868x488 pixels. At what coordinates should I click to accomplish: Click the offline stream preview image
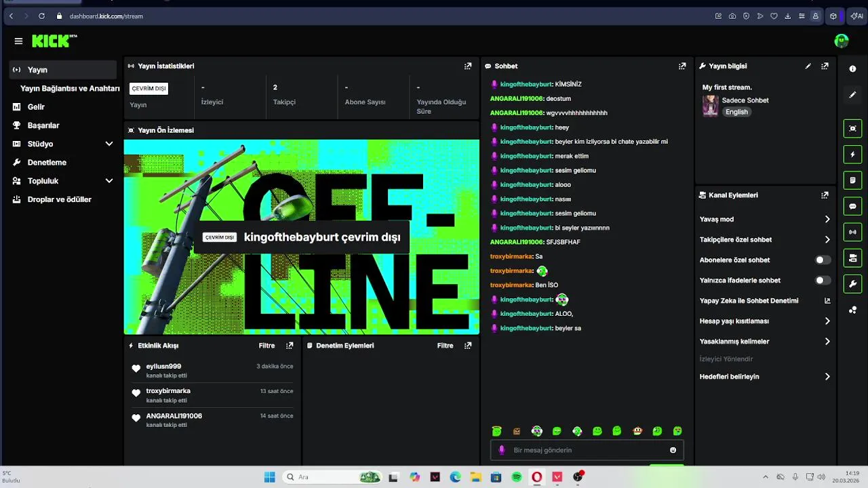point(302,237)
